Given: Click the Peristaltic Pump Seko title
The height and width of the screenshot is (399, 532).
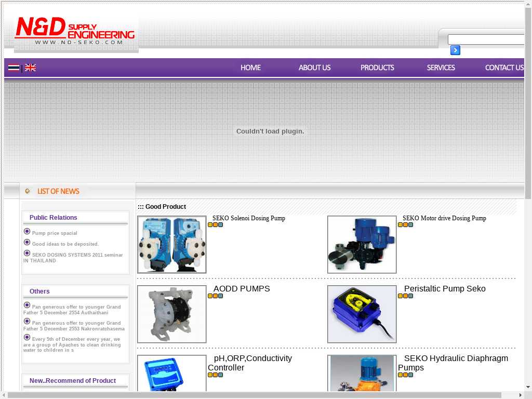Looking at the screenshot, I should click(x=445, y=289).
